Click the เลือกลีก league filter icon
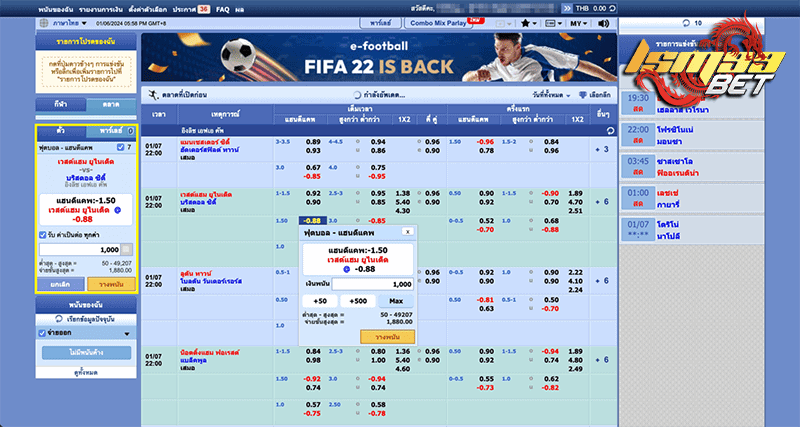This screenshot has height=427, width=800. [x=583, y=95]
